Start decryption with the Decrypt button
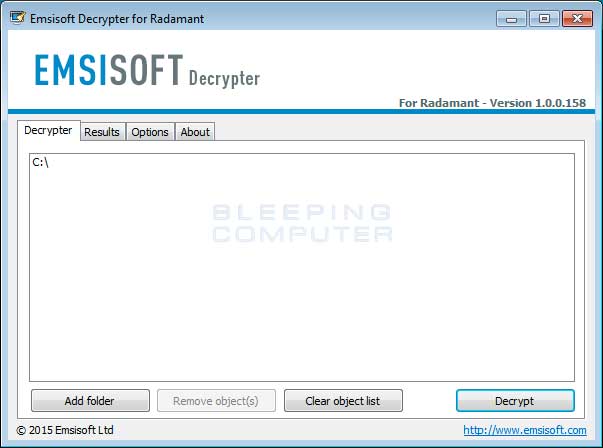Screen dimensions: 603x448 pos(515,401)
